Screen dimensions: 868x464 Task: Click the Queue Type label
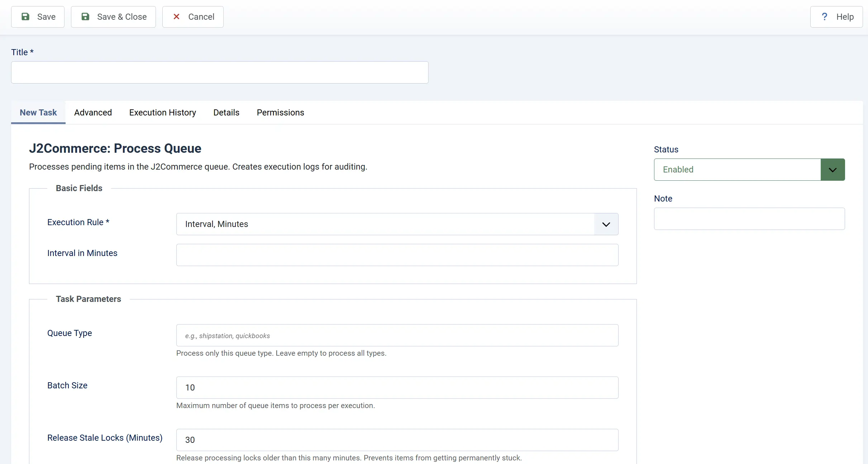pyautogui.click(x=70, y=333)
